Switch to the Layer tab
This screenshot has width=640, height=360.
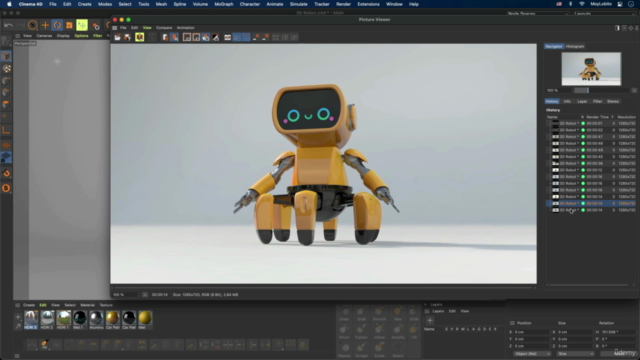(582, 102)
